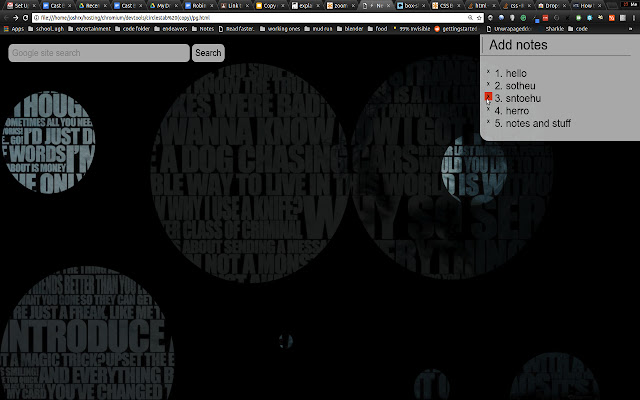Viewport: 640px width, 400px height.
Task: Remove "5. notes and stuff" with its x
Action: [488, 122]
